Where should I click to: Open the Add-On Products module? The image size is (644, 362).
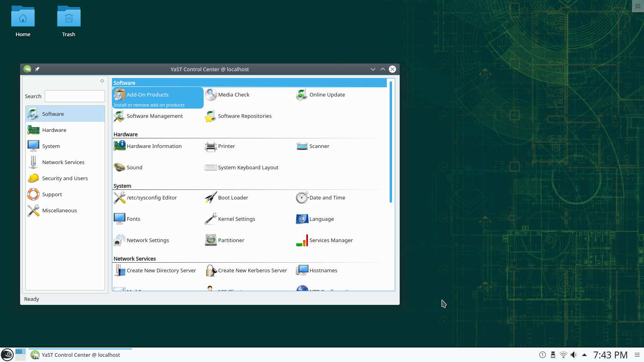(x=158, y=98)
